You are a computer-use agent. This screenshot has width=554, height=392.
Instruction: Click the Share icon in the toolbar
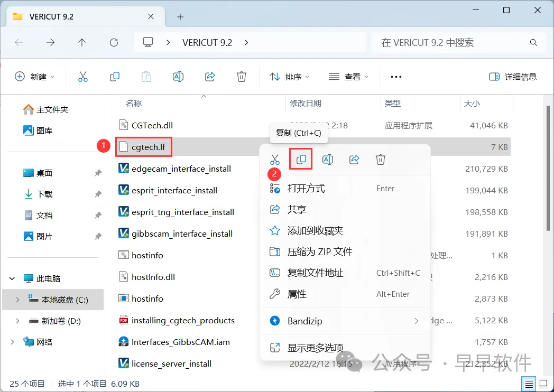coord(210,77)
